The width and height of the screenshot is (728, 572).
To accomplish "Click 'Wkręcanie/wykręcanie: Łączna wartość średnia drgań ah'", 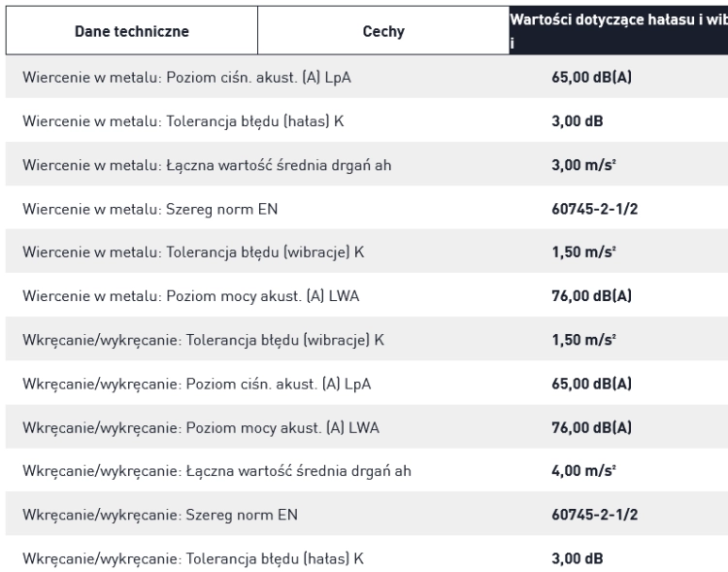I will (216, 471).
